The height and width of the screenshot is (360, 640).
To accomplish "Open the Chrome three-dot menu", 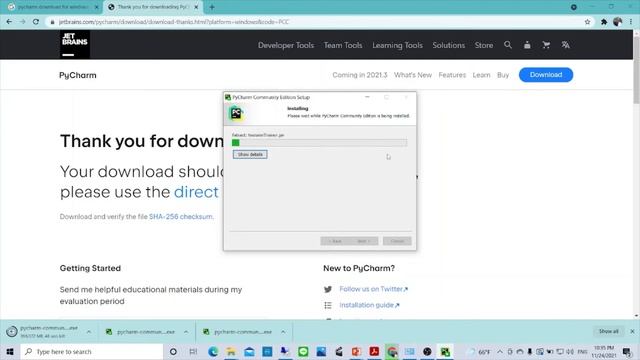I will click(631, 22).
